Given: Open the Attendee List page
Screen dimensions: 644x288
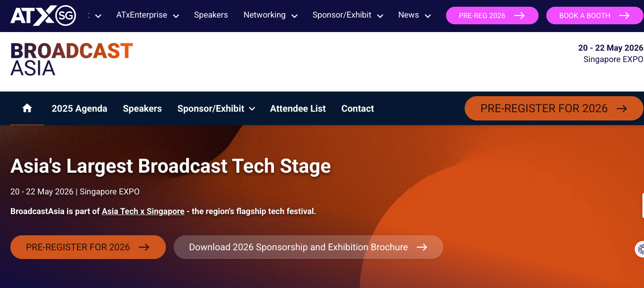Looking at the screenshot, I should click(x=298, y=109).
